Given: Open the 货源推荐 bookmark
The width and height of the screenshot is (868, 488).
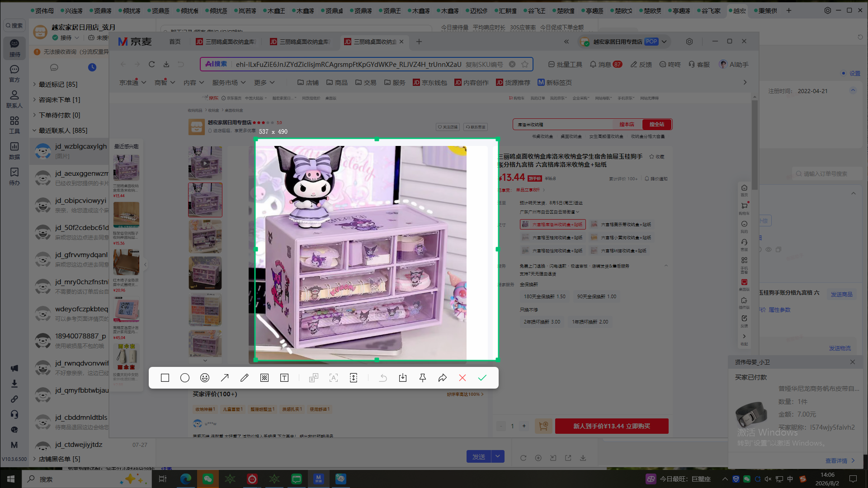Looking at the screenshot, I should click(513, 83).
